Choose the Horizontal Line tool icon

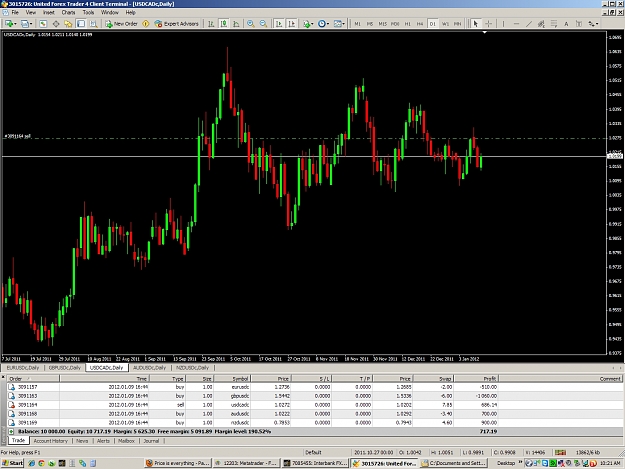point(516,24)
